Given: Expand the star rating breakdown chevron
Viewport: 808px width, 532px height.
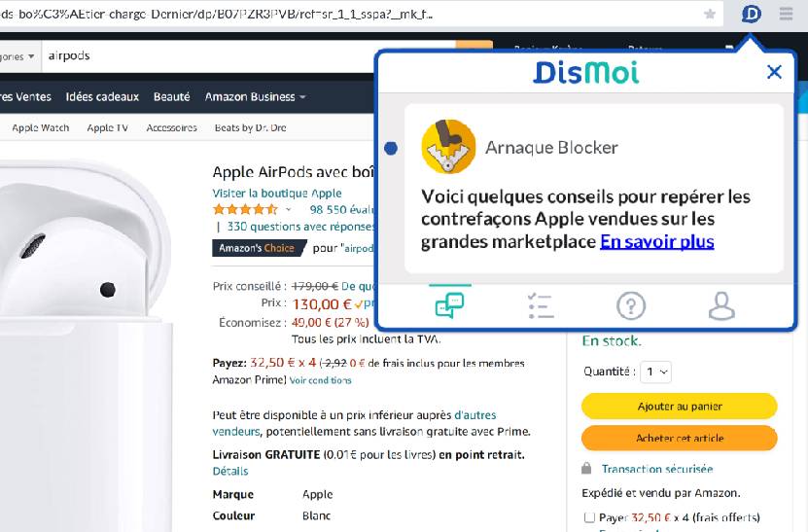Looking at the screenshot, I should pyautogui.click(x=288, y=210).
